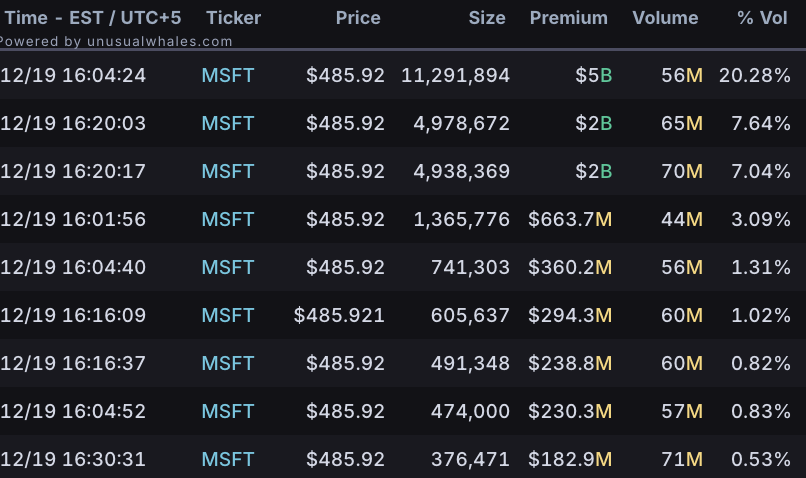Click the size value 605,637
Screen dimensions: 806x478
click(x=470, y=315)
